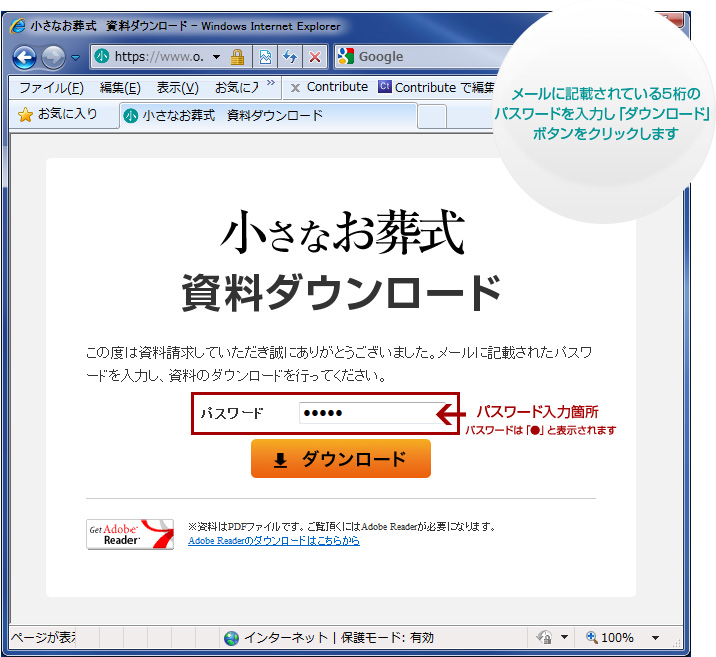The height and width of the screenshot is (657, 716).
Task: Expand the zoom level dropdown arrow
Action: tap(655, 638)
